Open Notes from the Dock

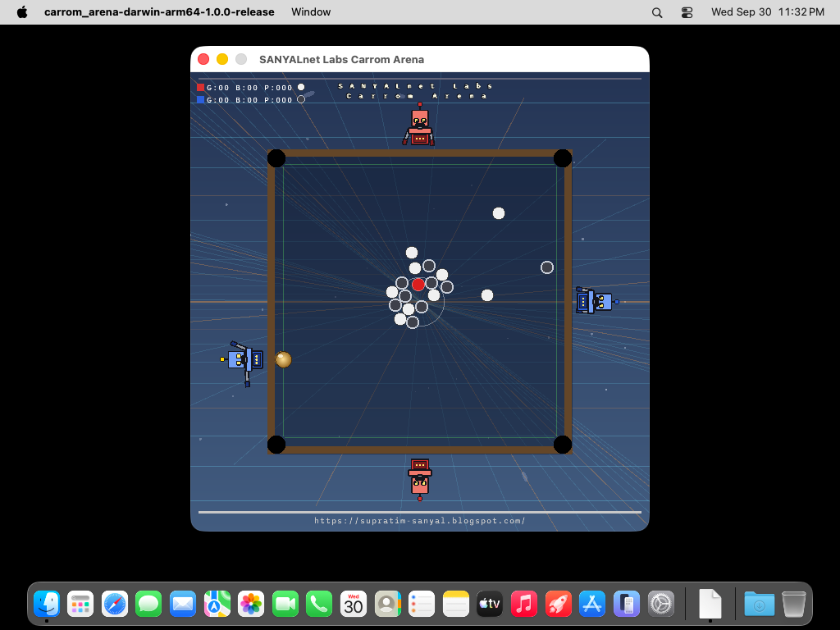pyautogui.click(x=456, y=605)
